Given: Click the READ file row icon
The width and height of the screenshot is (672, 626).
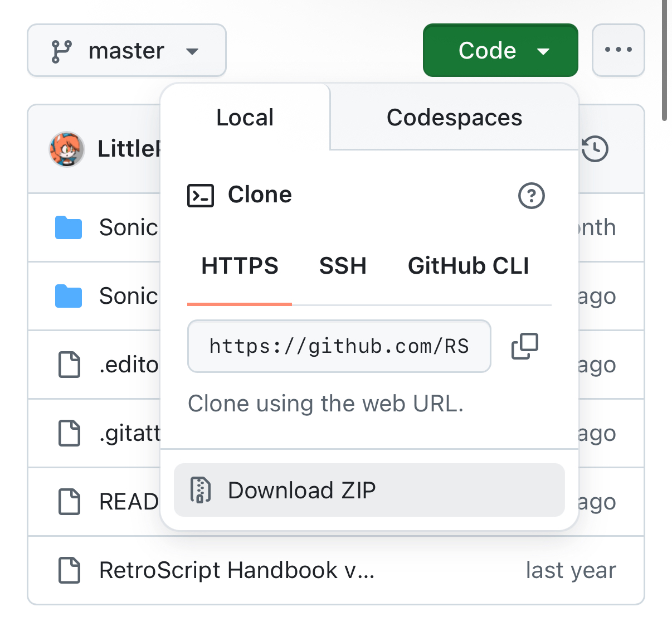Looking at the screenshot, I should (x=70, y=502).
